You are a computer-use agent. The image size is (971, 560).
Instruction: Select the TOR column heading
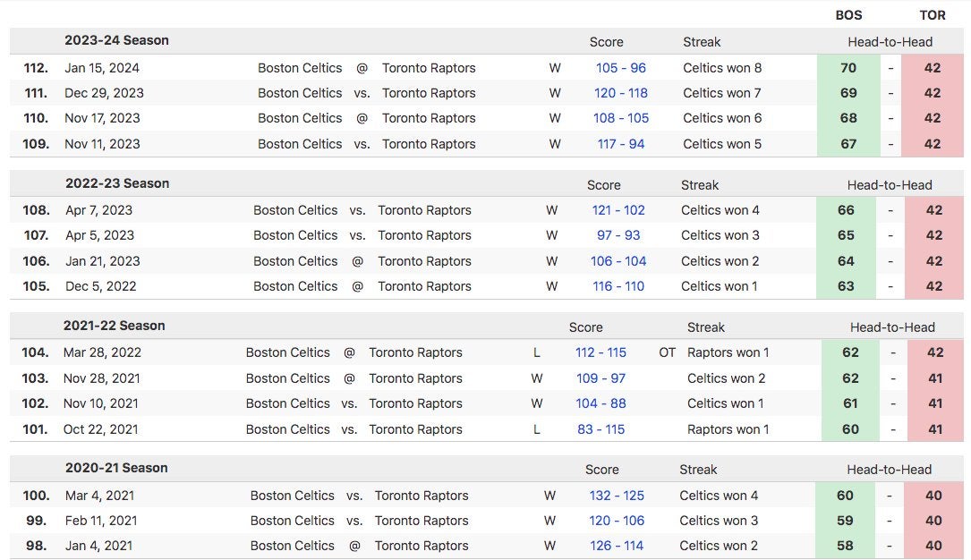pos(933,15)
